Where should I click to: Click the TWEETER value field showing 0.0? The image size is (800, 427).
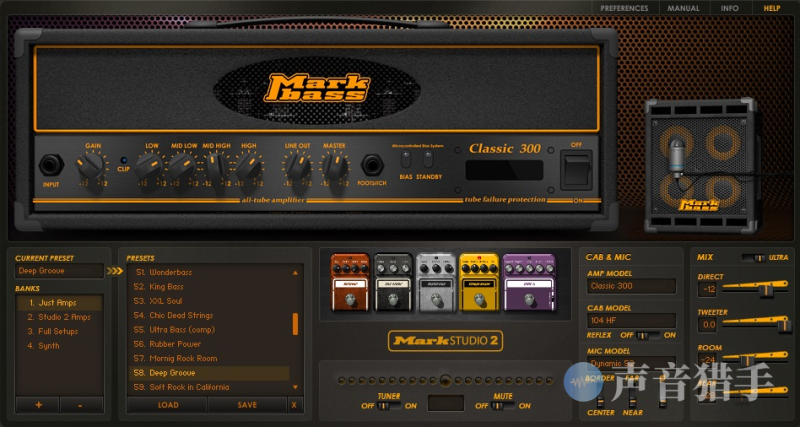(709, 325)
